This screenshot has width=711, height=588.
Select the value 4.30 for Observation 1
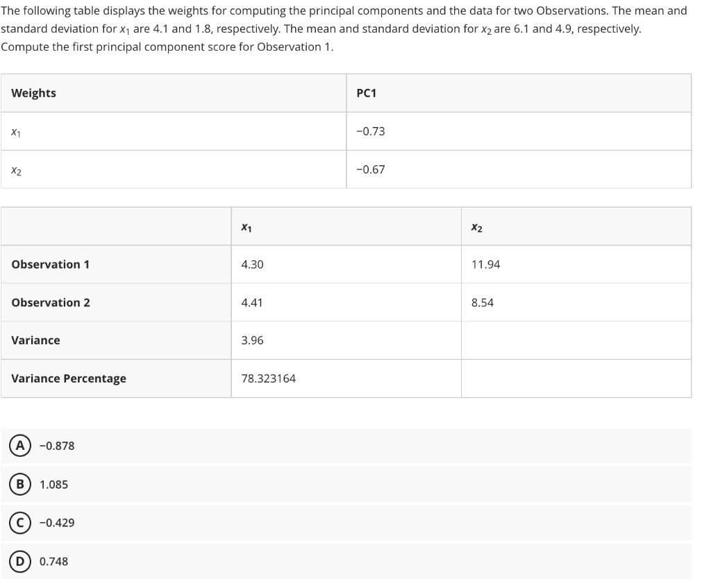tap(250, 264)
